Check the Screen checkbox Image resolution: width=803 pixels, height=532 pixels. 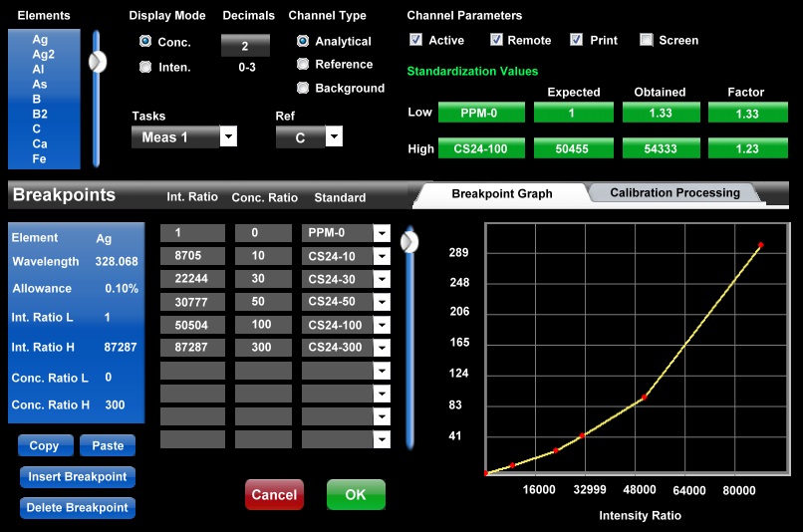tap(647, 40)
